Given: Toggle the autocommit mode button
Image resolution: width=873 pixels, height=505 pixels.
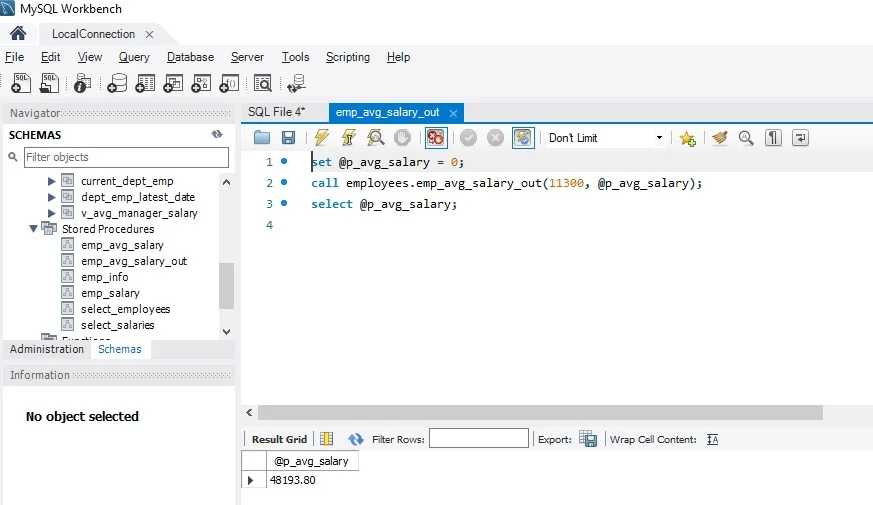Looking at the screenshot, I should coord(523,138).
